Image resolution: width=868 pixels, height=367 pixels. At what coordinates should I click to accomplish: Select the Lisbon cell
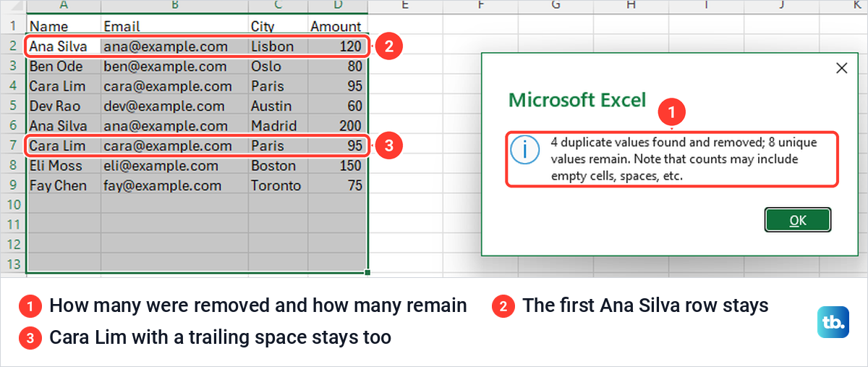pos(278,46)
